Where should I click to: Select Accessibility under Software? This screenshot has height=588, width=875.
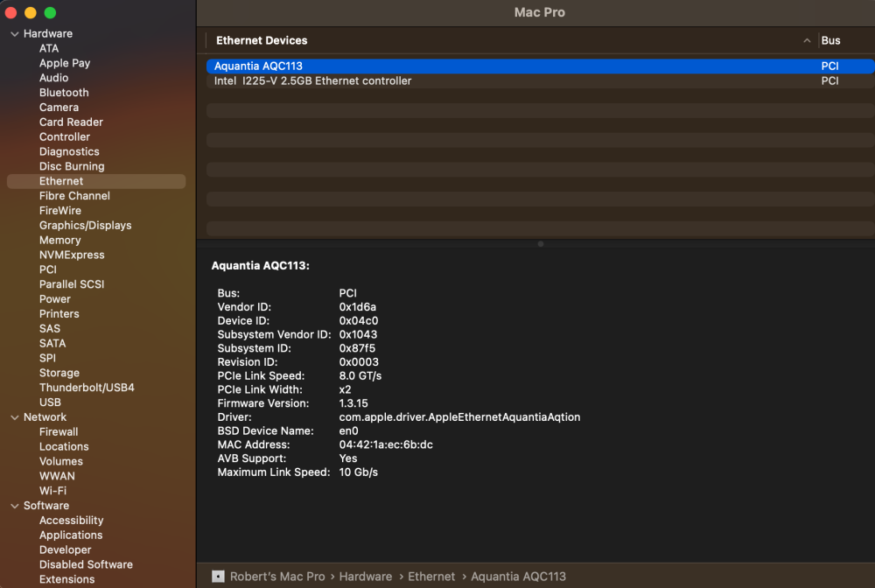72,521
